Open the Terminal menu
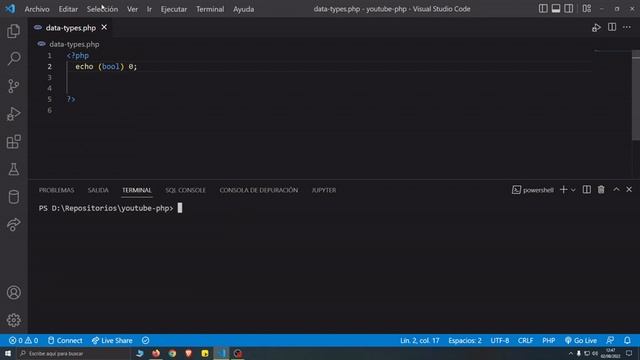640x360 pixels. 210,9
